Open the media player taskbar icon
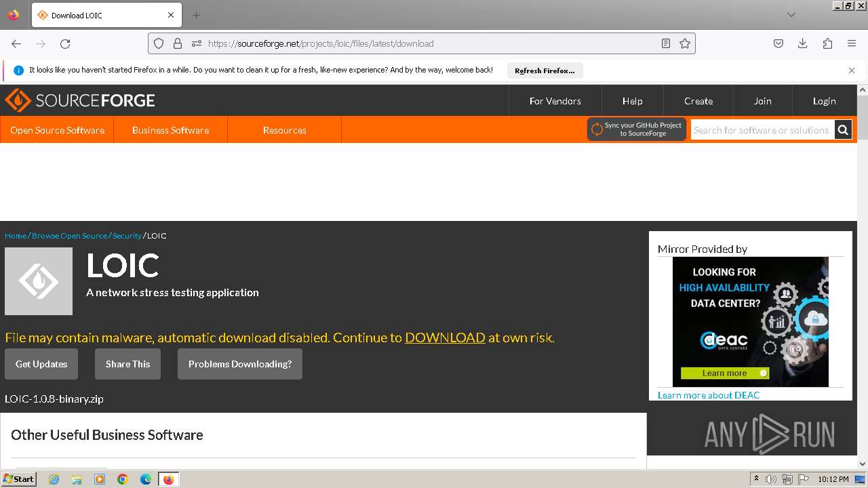The height and width of the screenshot is (488, 868). click(100, 479)
